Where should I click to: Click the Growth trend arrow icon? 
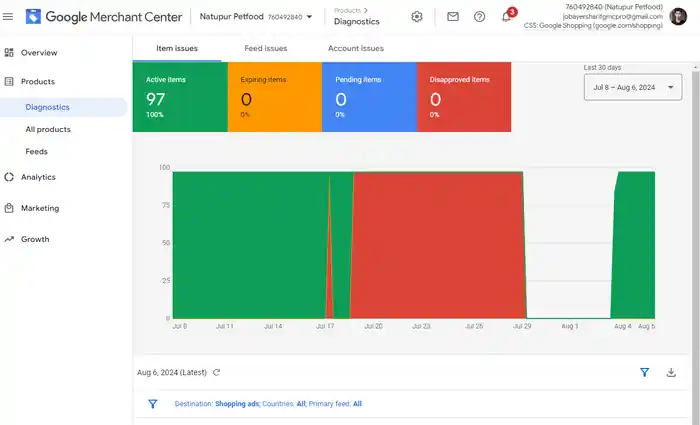click(9, 239)
